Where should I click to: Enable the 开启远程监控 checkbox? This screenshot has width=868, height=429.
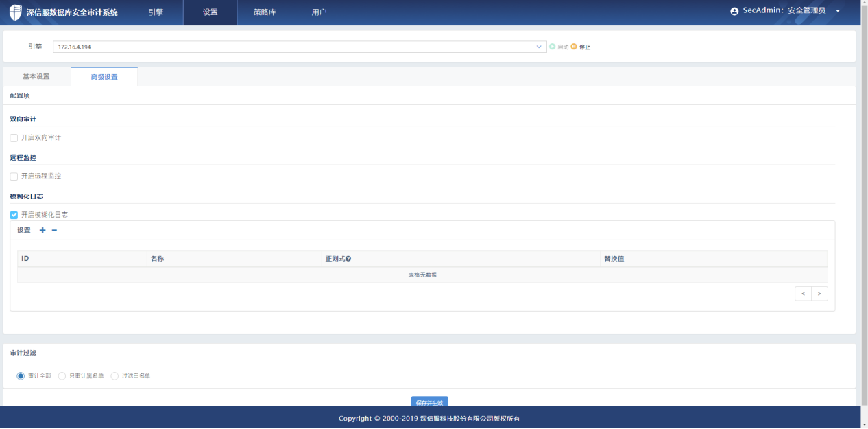click(x=14, y=176)
